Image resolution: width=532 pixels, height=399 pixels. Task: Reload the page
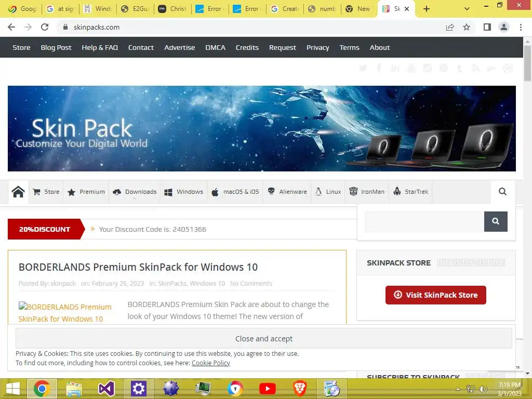[x=45, y=27]
